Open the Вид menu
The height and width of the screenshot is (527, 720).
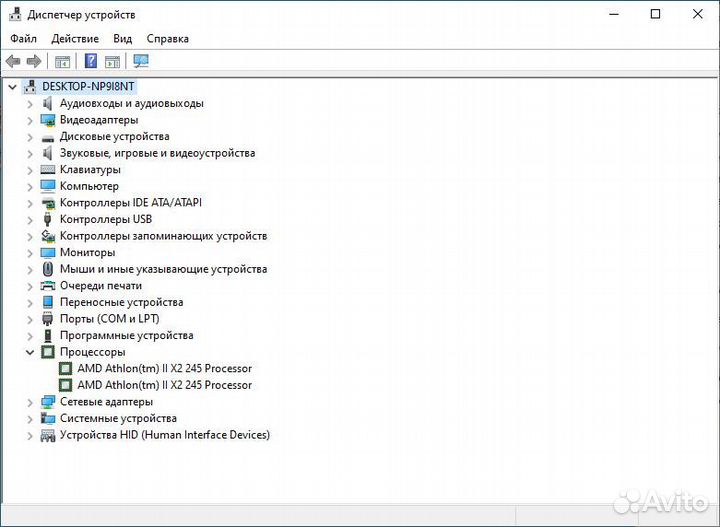122,39
